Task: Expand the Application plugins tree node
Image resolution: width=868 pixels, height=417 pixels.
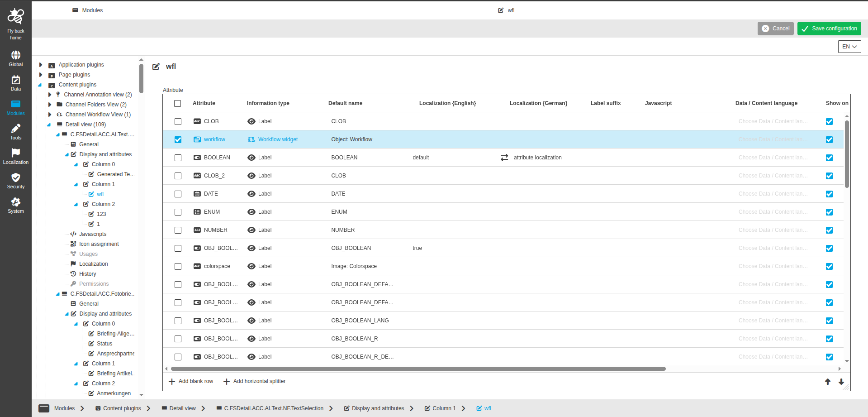Action: point(41,65)
